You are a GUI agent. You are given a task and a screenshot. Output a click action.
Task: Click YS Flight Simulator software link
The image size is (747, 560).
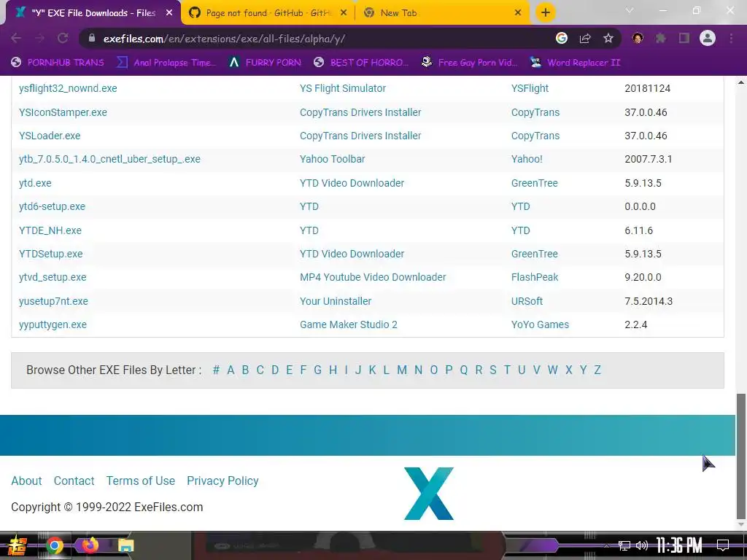click(343, 88)
